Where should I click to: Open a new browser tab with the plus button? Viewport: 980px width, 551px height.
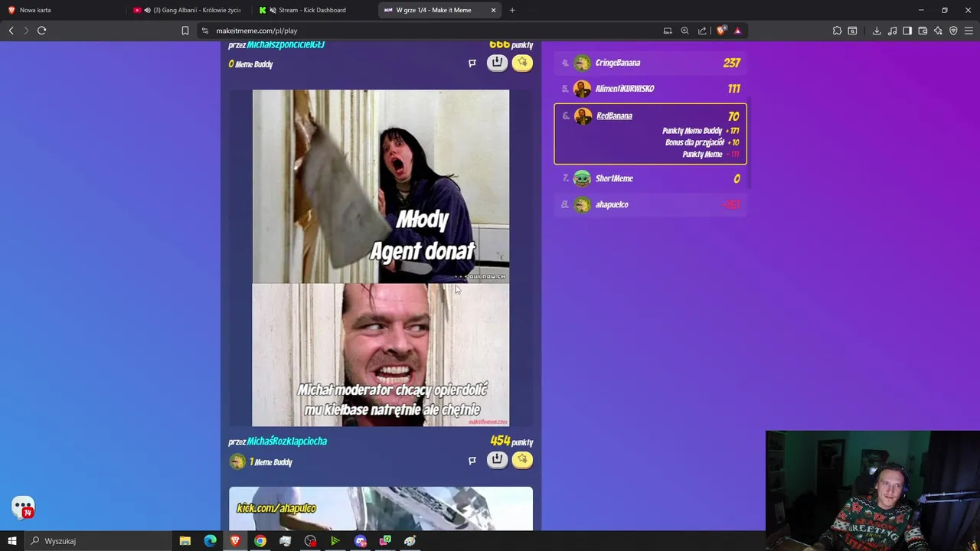[x=512, y=10]
